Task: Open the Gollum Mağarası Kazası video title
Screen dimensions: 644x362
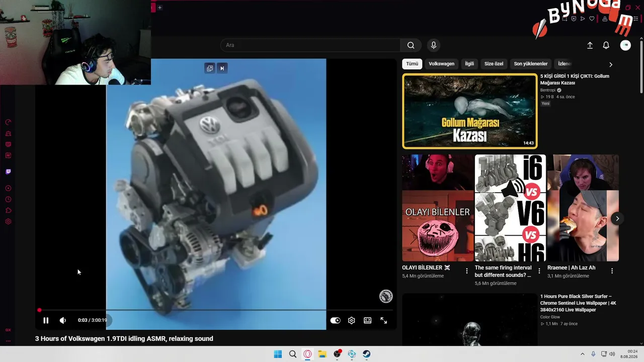Action: click(x=575, y=79)
